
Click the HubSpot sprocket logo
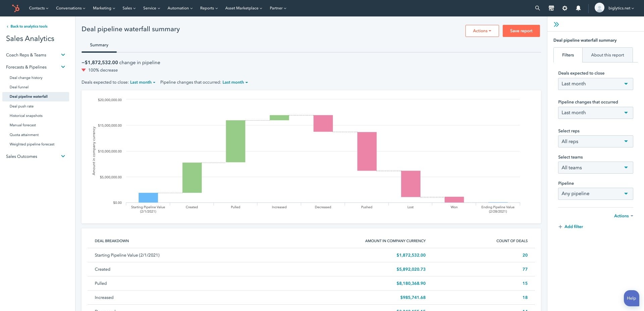pyautogui.click(x=16, y=8)
